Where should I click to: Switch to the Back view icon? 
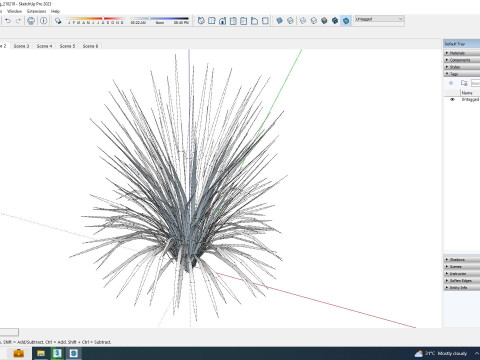(x=244, y=21)
